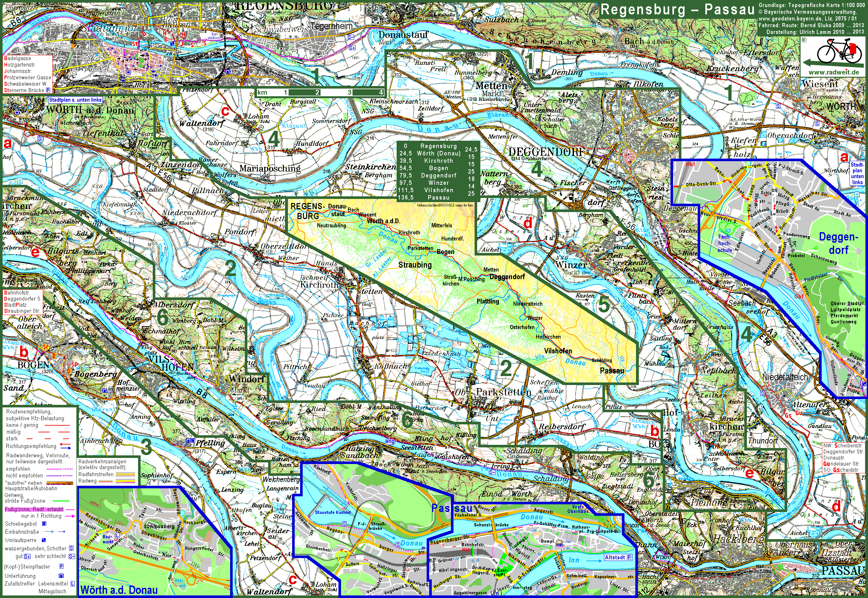Click the 'Stadtplan s. unten links' label
This screenshot has height=598, width=868.
(75, 100)
